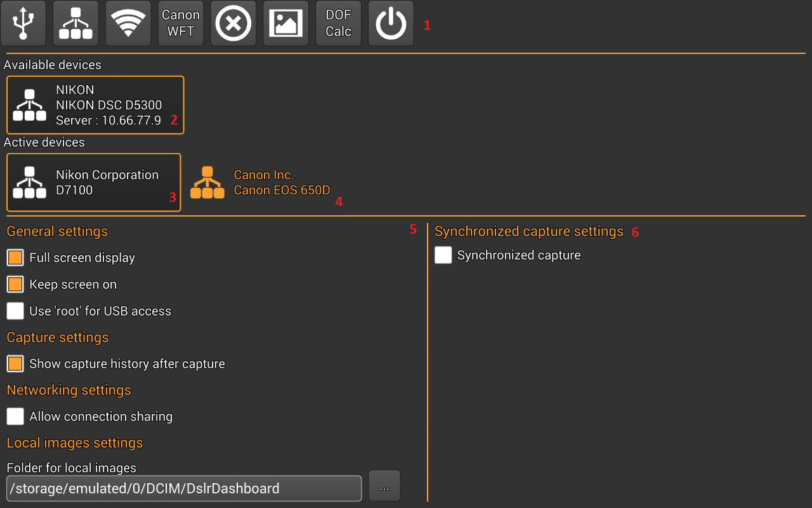This screenshot has height=508, width=812.
Task: Enable Allow connection sharing checkbox
Action: (x=15, y=416)
